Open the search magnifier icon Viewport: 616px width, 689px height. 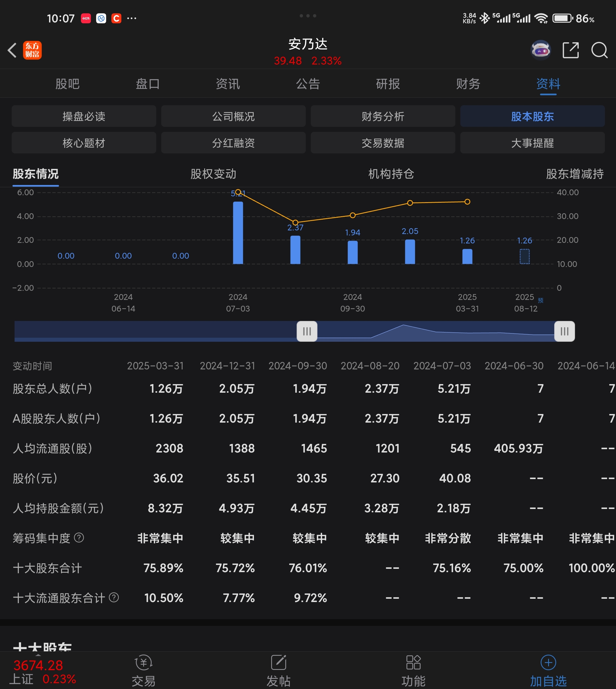pos(599,50)
